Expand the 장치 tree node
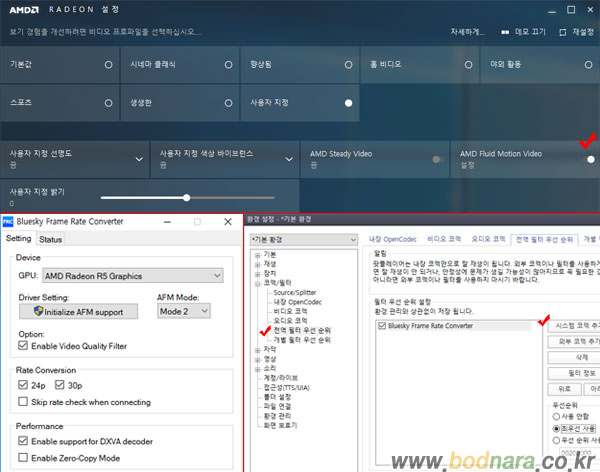The height and width of the screenshot is (472, 600). 258,274
